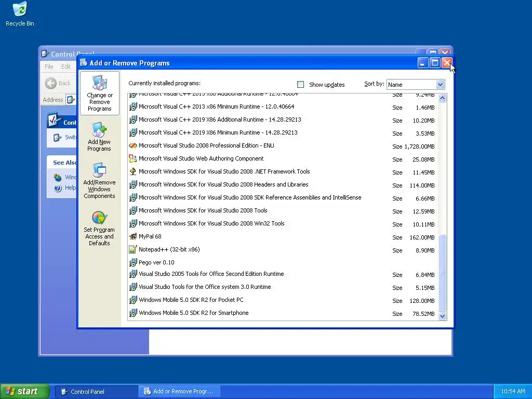Click icon of Visual C++ 2019 X86 Additional Runtime
Screen dimensions: 532x399
click(133, 120)
